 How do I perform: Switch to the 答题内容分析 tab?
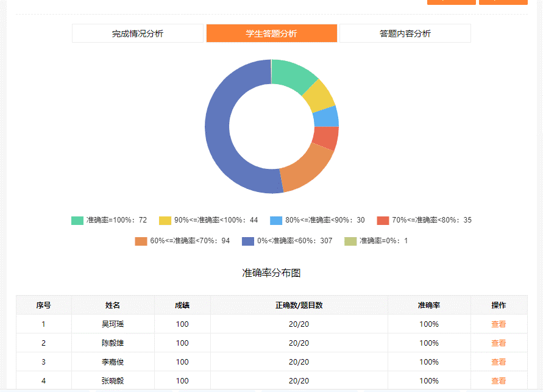click(404, 34)
